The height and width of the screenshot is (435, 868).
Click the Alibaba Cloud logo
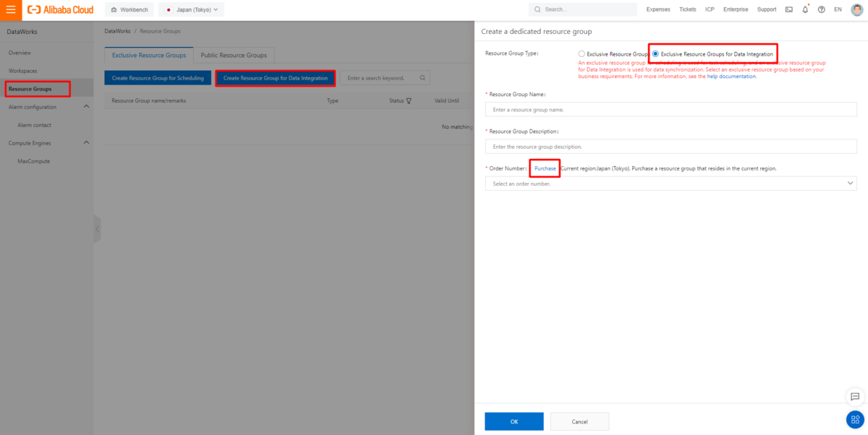click(x=60, y=9)
